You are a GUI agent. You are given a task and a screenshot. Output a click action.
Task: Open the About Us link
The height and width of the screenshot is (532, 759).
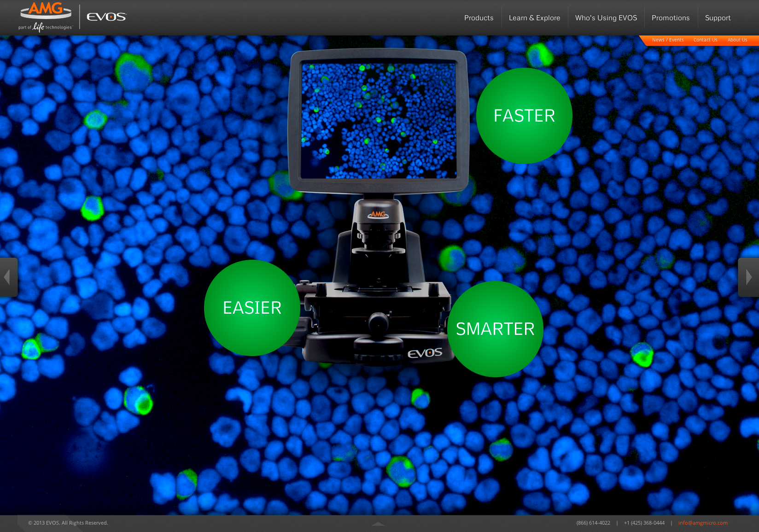coord(737,40)
